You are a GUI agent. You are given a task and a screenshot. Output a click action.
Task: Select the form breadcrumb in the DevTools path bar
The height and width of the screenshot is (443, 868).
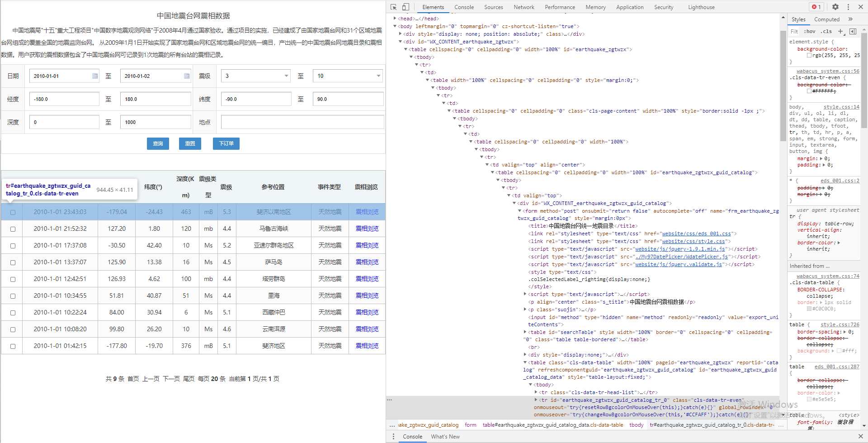470,425
